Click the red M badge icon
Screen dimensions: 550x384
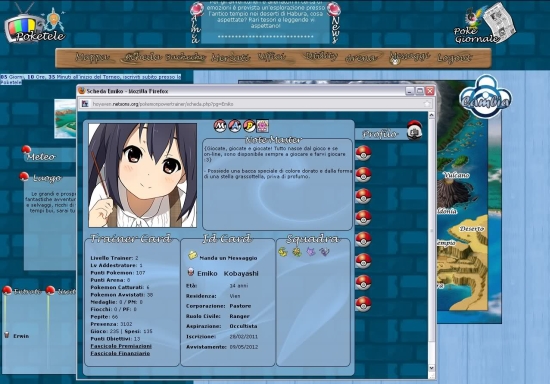pyautogui.click(x=220, y=126)
